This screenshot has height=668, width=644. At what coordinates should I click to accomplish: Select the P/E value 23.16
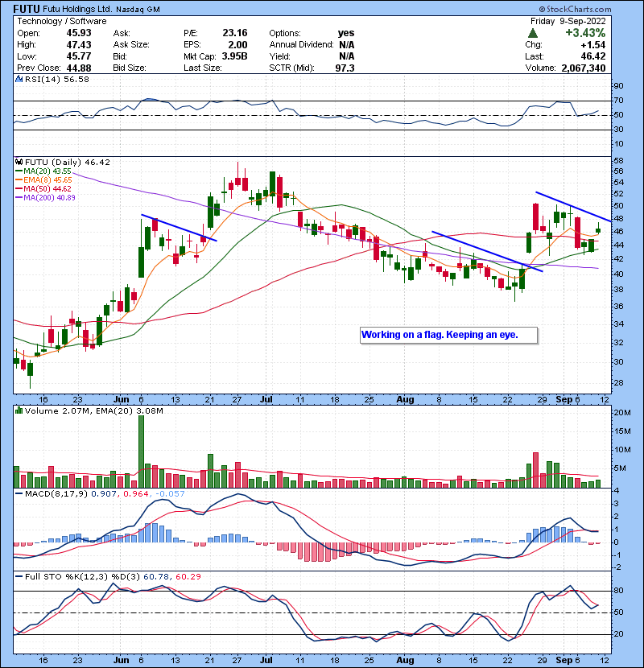[235, 33]
